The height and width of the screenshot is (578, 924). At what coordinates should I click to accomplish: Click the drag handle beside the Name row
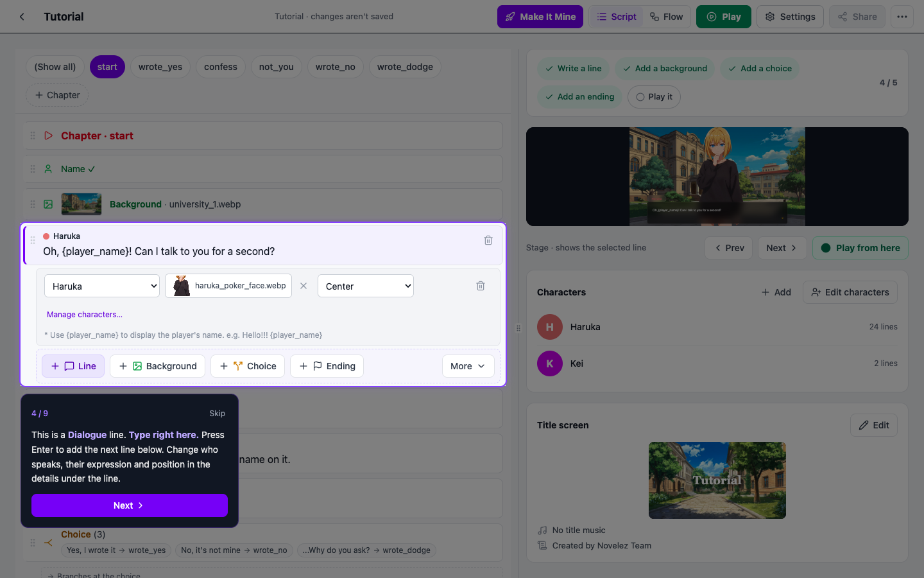(x=33, y=169)
